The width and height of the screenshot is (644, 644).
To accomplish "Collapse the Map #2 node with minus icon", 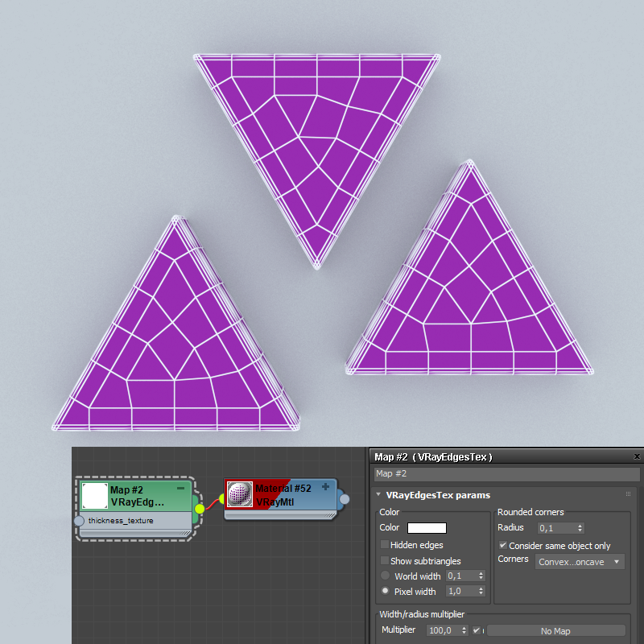I will point(180,488).
